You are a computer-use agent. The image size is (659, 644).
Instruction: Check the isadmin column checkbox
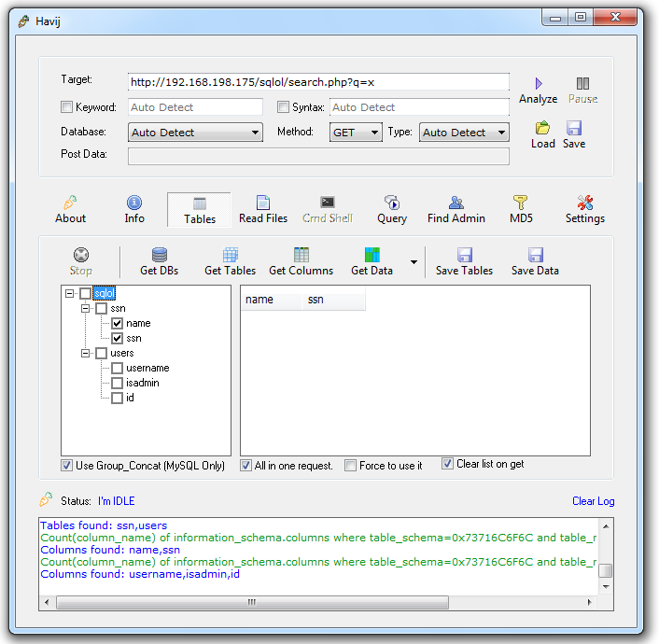[117, 383]
